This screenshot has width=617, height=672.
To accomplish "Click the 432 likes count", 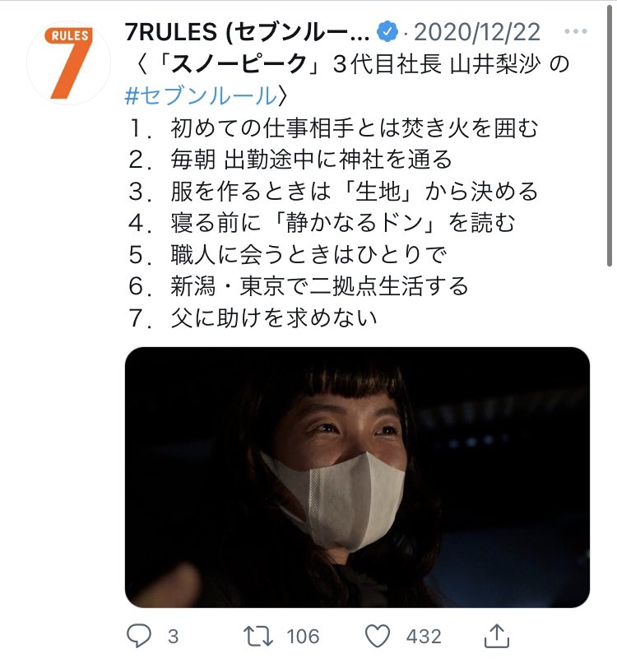I will click(424, 637).
